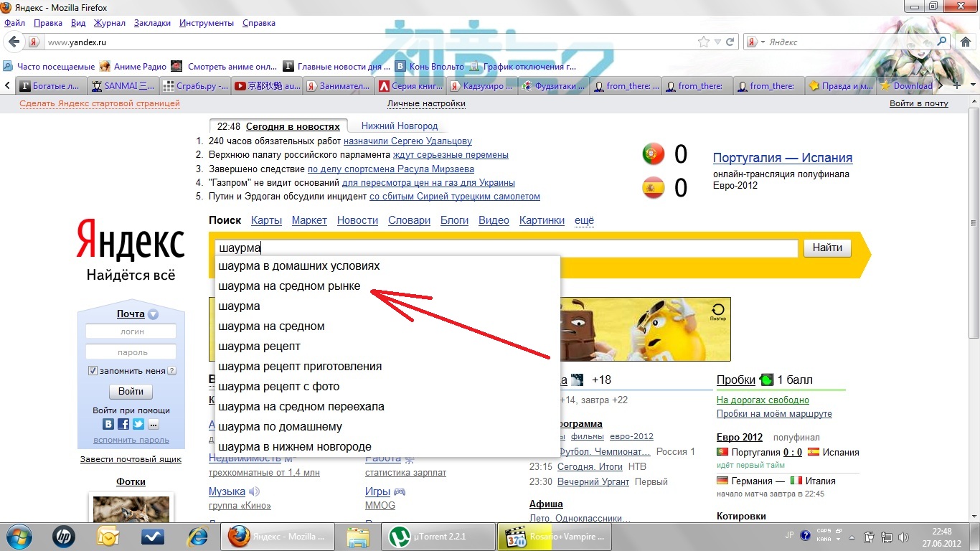Bookmark this page with the star icon
The width and height of the screenshot is (980, 551).
pyautogui.click(x=704, y=42)
